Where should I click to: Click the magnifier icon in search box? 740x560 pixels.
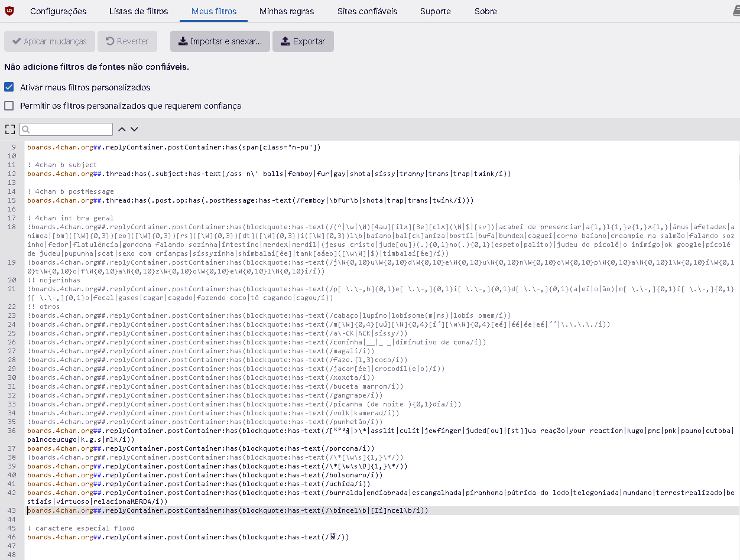(x=27, y=129)
